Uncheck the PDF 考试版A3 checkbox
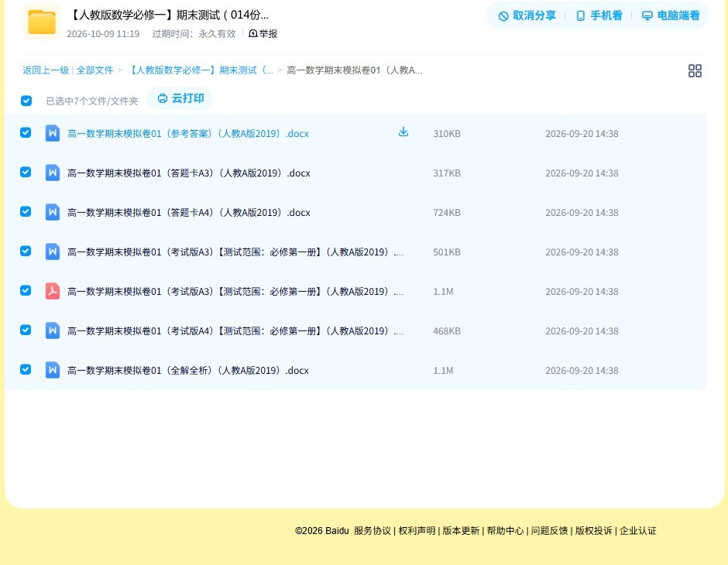 pos(26,290)
